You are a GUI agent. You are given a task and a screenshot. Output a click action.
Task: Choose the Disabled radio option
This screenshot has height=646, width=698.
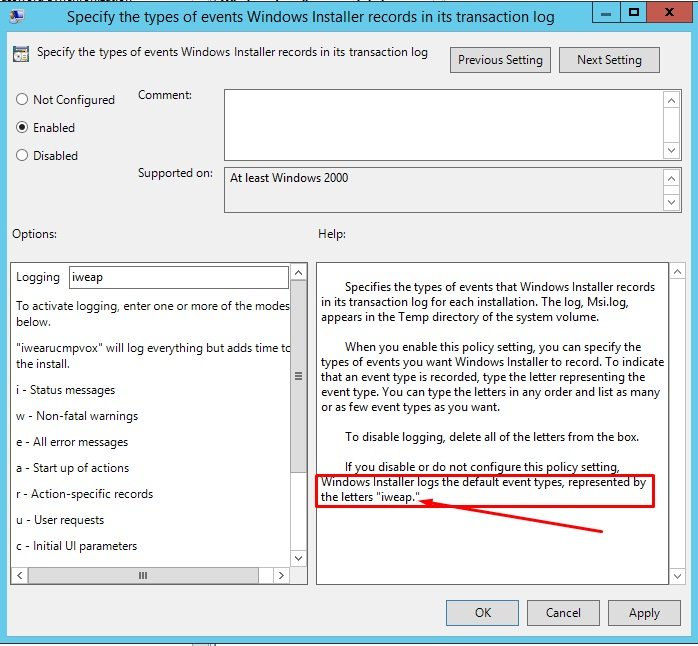click(22, 156)
